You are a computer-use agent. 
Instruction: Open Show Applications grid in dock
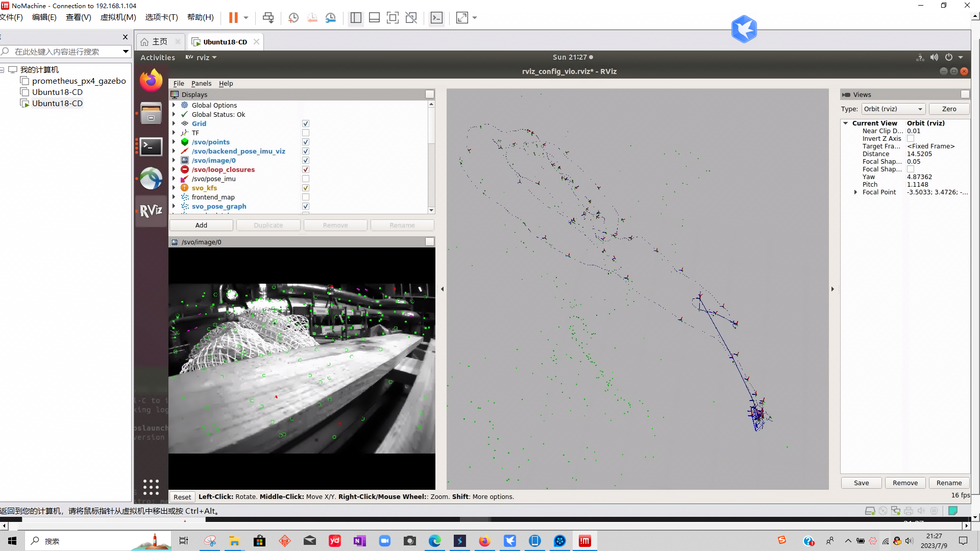pos(151,487)
